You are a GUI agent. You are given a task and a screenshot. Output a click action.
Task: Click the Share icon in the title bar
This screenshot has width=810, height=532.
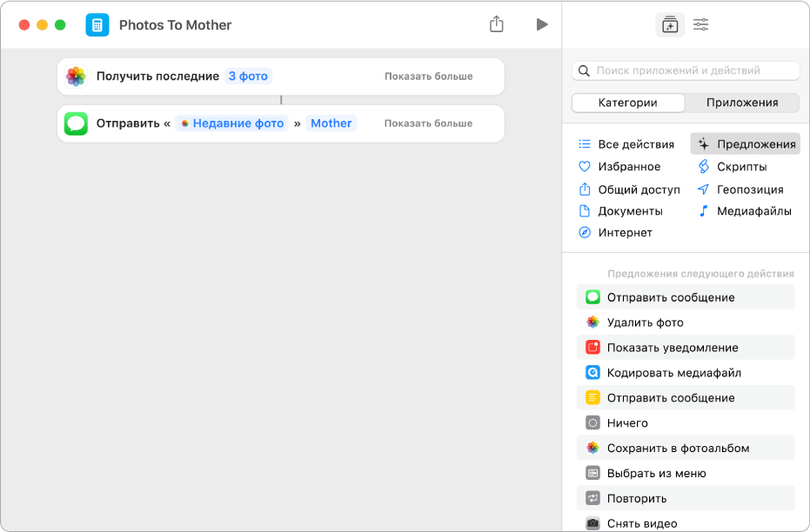497,24
